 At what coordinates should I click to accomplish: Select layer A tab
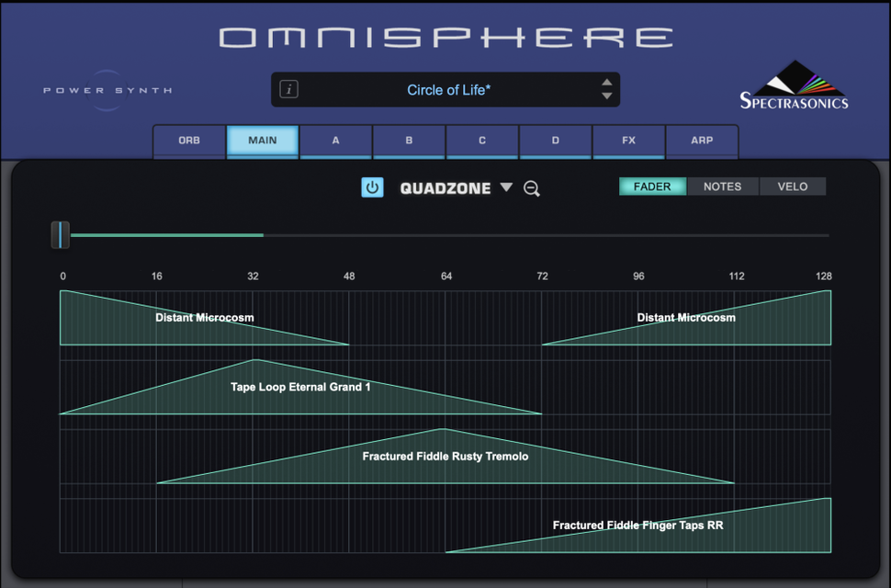pyautogui.click(x=335, y=141)
